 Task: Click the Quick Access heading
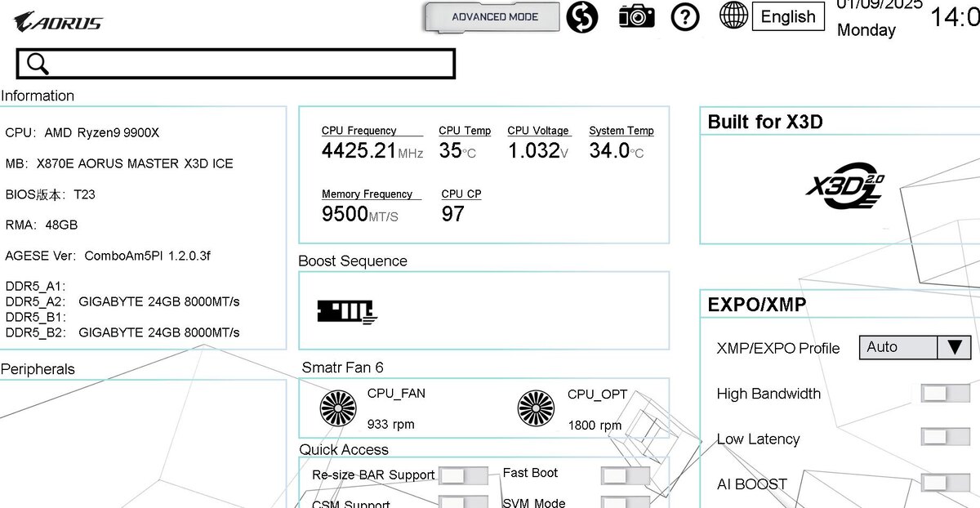[344, 450]
